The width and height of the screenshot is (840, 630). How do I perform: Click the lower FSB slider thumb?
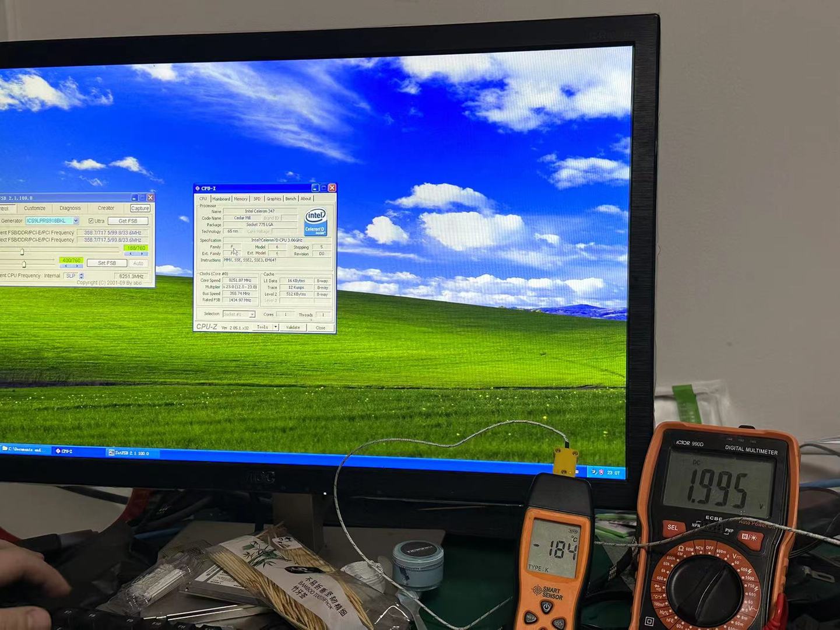(24, 264)
